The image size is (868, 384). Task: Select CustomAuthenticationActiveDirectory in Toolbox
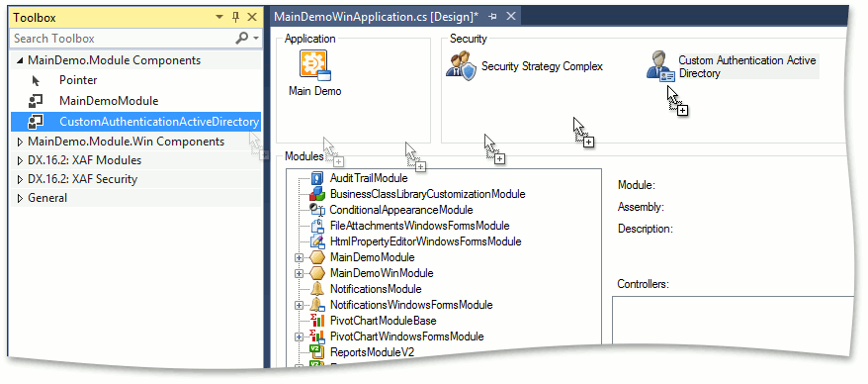tap(136, 122)
